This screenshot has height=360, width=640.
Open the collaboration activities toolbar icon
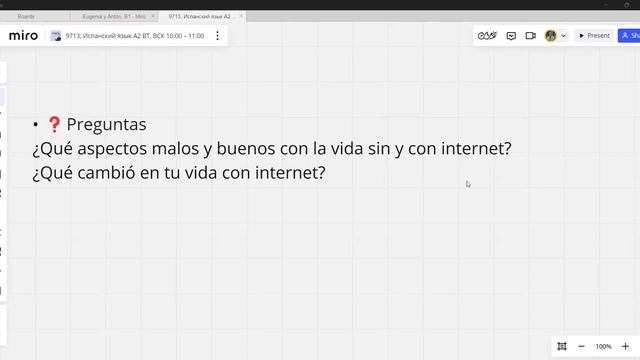tap(487, 36)
